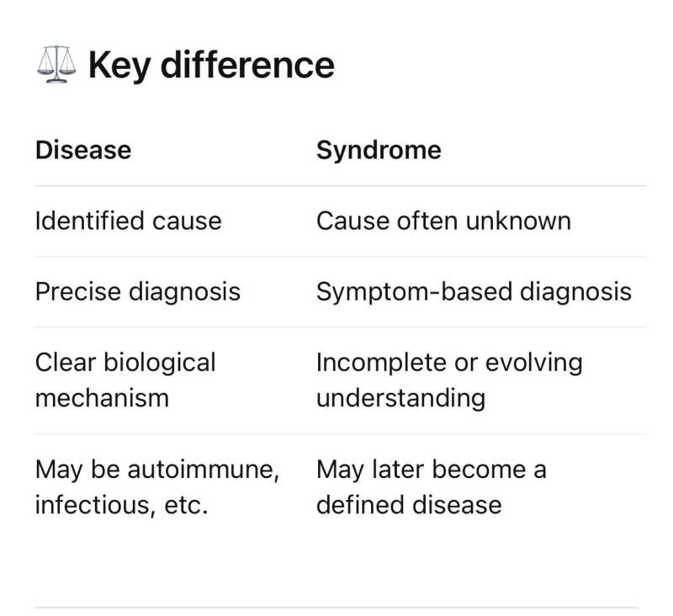Screen dimensions: 673x616
Task: Select the "Disease" column header
Action: coord(83,150)
